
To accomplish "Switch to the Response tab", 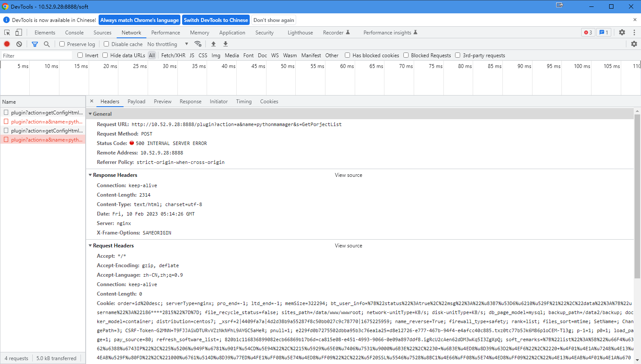I will coord(191,102).
